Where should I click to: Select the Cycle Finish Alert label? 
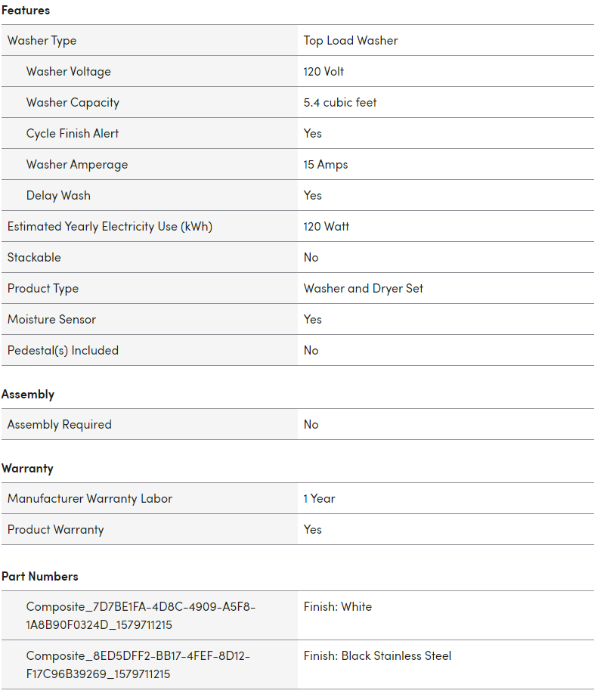point(73,134)
